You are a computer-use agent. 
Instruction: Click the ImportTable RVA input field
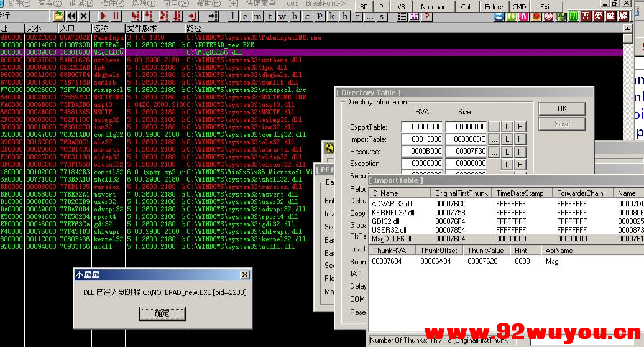(x=421, y=139)
